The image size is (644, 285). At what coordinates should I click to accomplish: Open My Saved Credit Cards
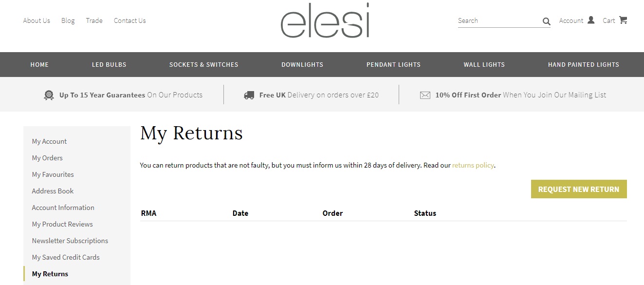(x=66, y=257)
